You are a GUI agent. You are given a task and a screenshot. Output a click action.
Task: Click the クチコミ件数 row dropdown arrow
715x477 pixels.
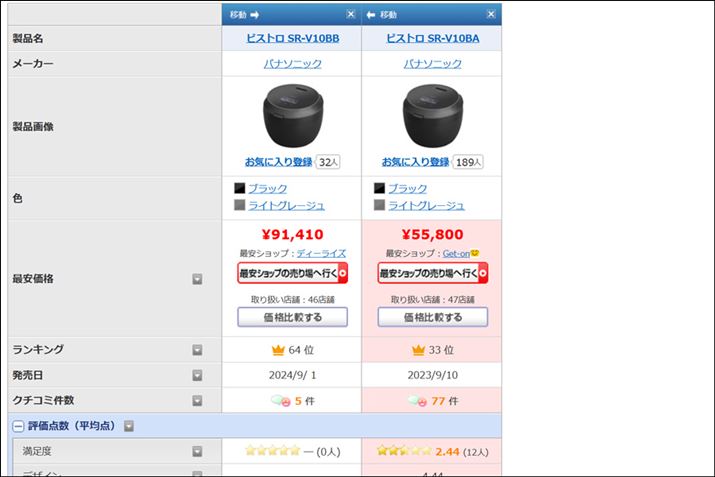pyautogui.click(x=197, y=400)
